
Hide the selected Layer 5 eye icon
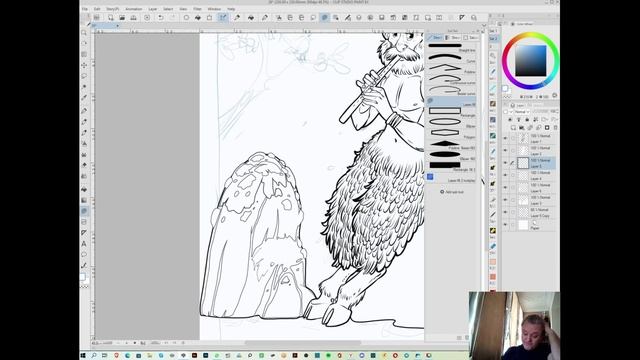pyautogui.click(x=505, y=163)
